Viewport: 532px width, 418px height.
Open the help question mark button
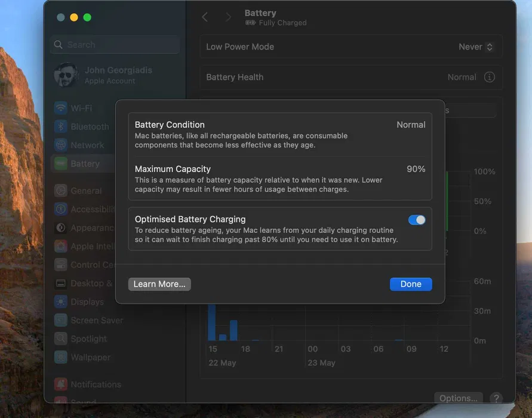(496, 398)
